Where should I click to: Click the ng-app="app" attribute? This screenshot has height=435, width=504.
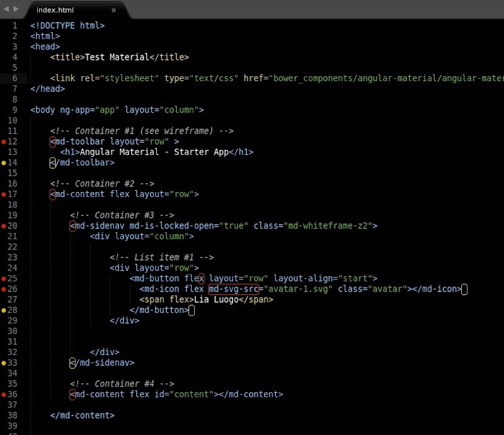point(89,110)
